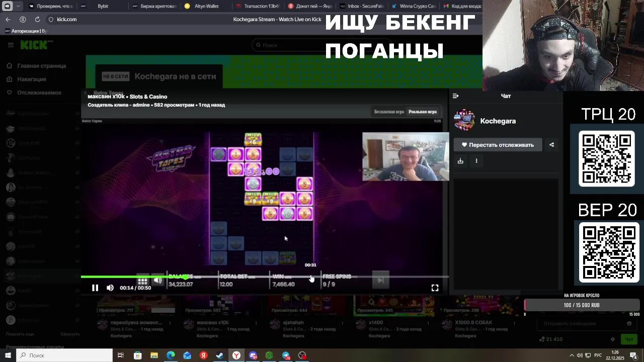This screenshot has height=362, width=644.
Task: Open Kochegara's channel avatar
Action: coord(464,121)
